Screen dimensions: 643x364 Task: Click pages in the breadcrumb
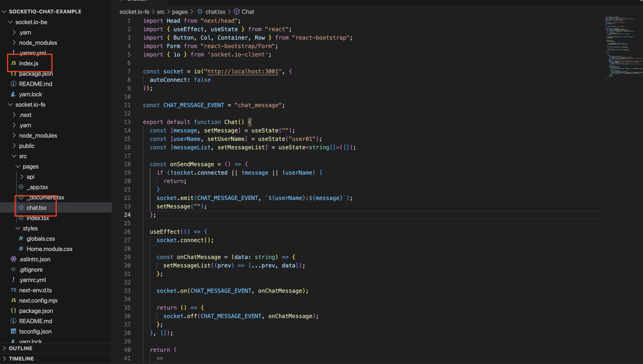pos(180,12)
